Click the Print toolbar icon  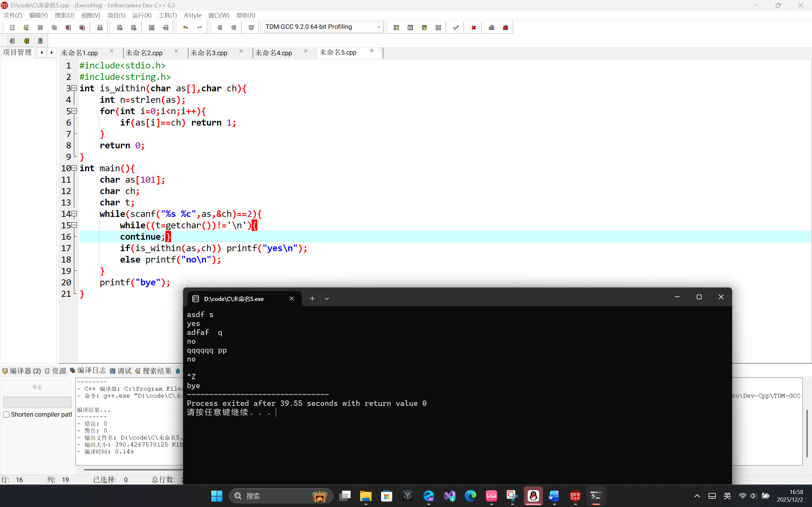click(100, 28)
